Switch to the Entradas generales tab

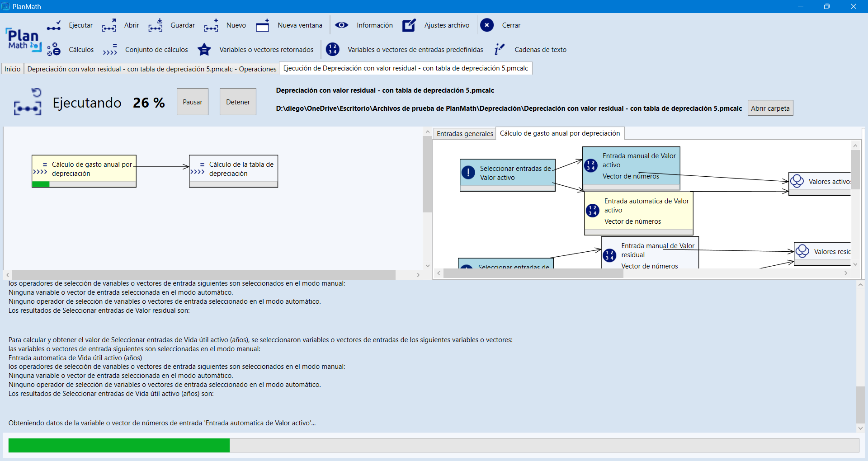point(464,134)
